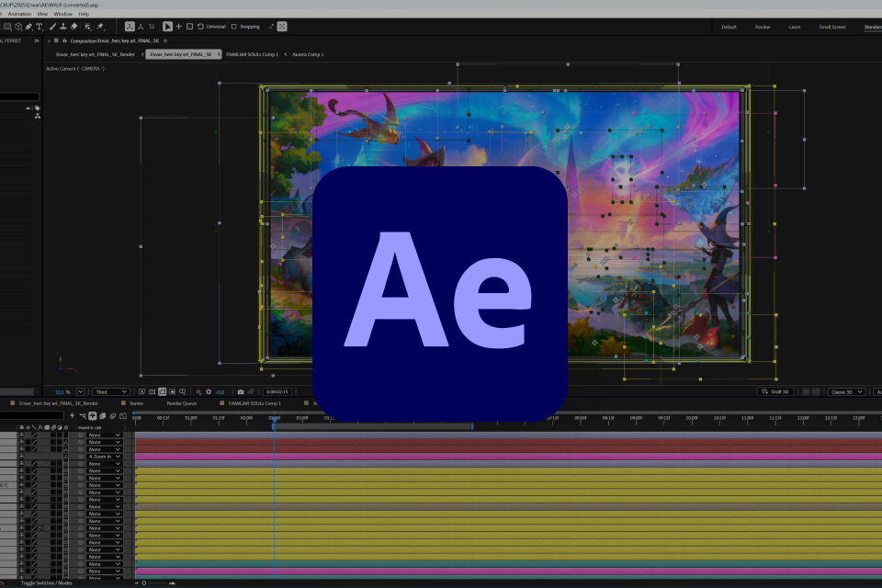Open the graph editor icon
882x588 pixels.
pos(123,416)
